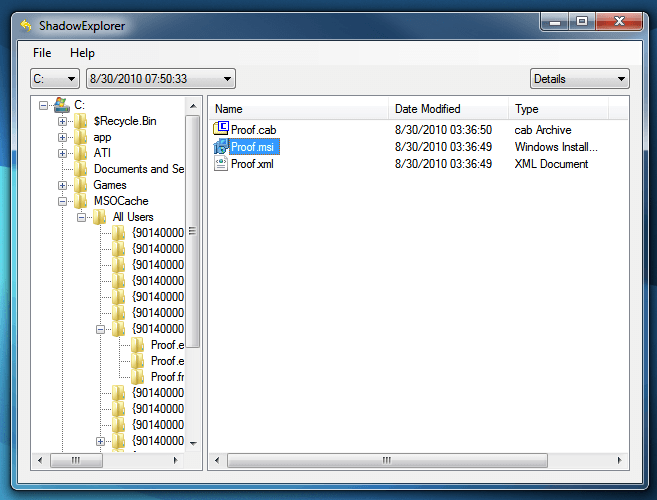Collapse the MSOCache folder node
This screenshot has height=500, width=657.
pyautogui.click(x=63, y=201)
